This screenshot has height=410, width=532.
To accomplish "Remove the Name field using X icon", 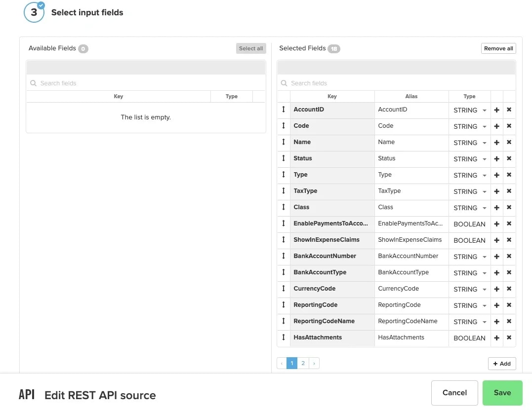I will [x=509, y=142].
